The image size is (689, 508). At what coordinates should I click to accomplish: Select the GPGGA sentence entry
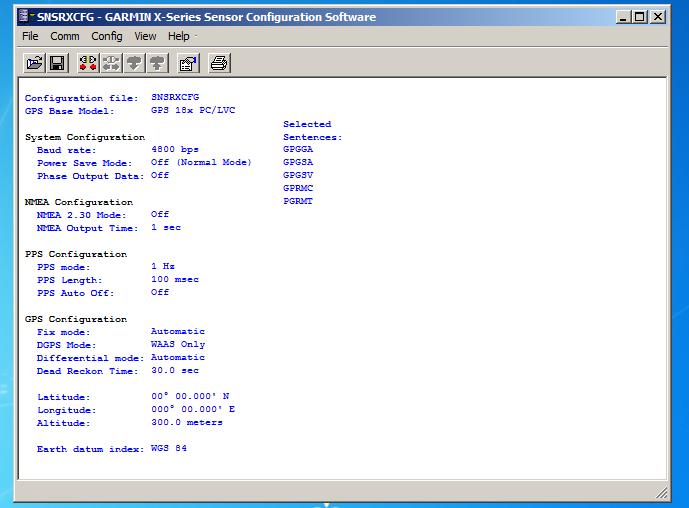click(298, 149)
